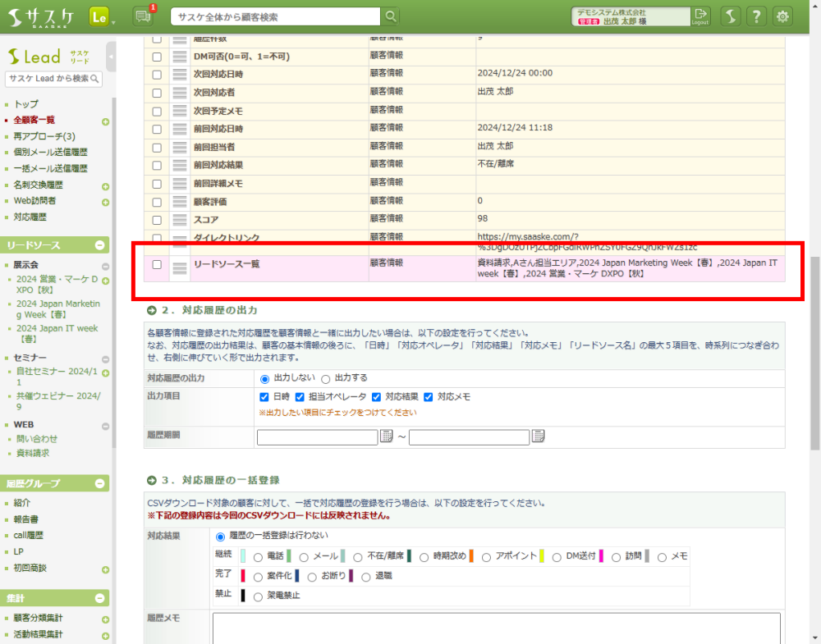
Task: Uncheck the 担当オペレータ output item checkbox
Action: (300, 397)
